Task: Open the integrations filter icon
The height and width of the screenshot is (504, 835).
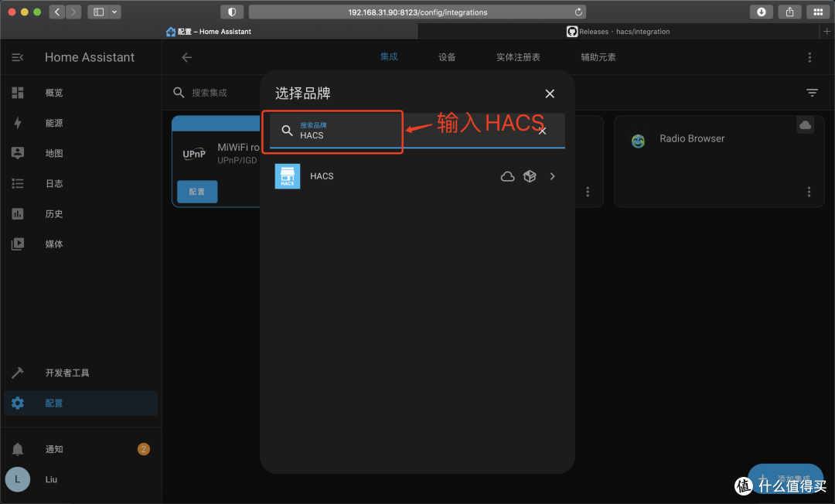Action: 812,92
